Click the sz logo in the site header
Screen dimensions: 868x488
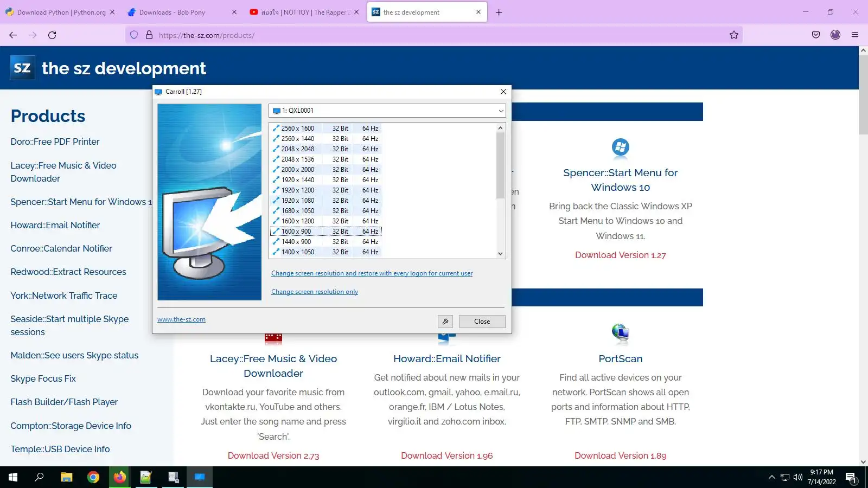22,68
